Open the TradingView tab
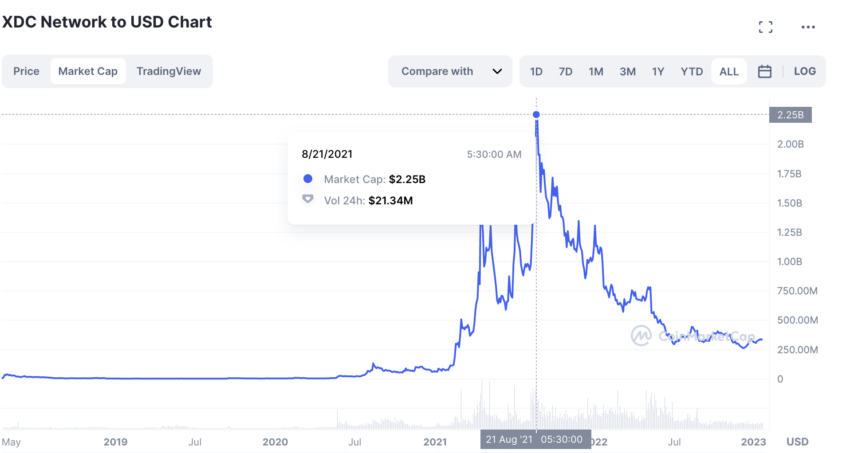850x453 pixels. [x=169, y=71]
